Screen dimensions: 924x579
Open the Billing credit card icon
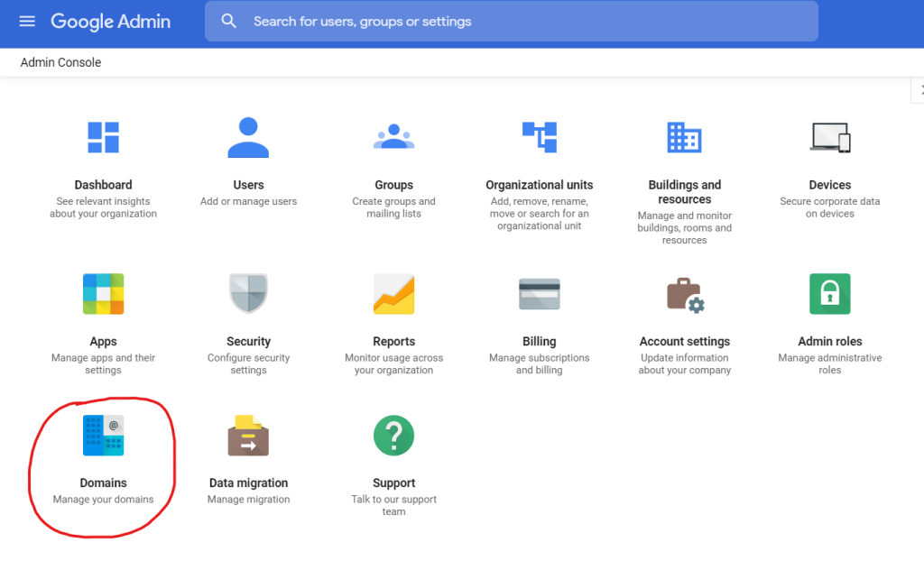[x=540, y=294]
